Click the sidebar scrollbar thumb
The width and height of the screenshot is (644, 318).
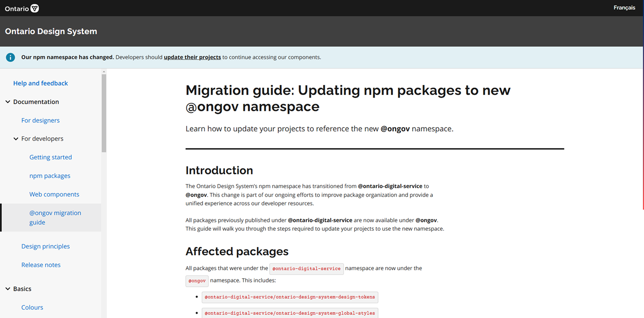pos(104,113)
